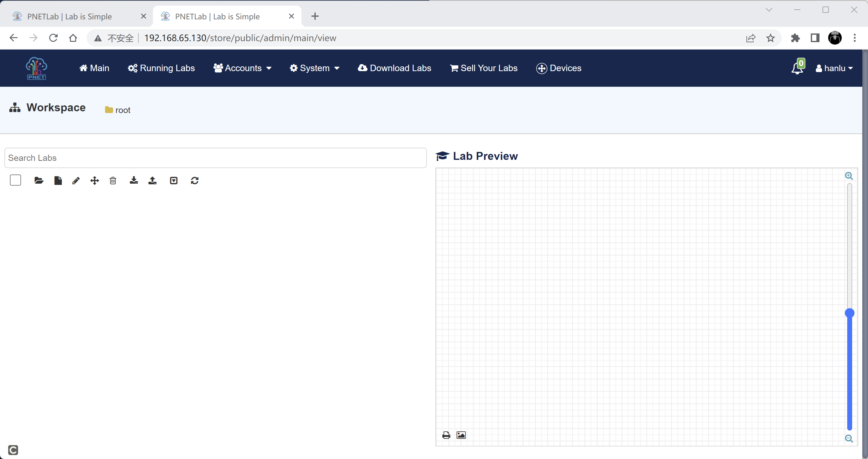This screenshot has height=459, width=868.
Task: Go to Main page
Action: click(x=94, y=68)
